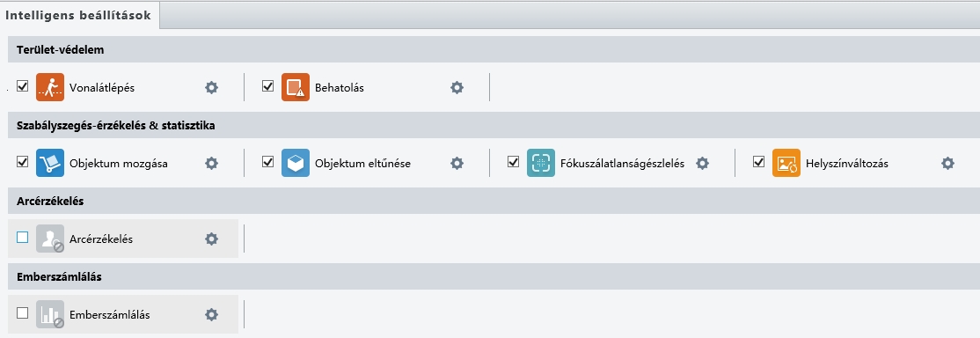The width and height of the screenshot is (980, 338).
Task: Click the Terület-védelem section header
Action: tap(494, 49)
